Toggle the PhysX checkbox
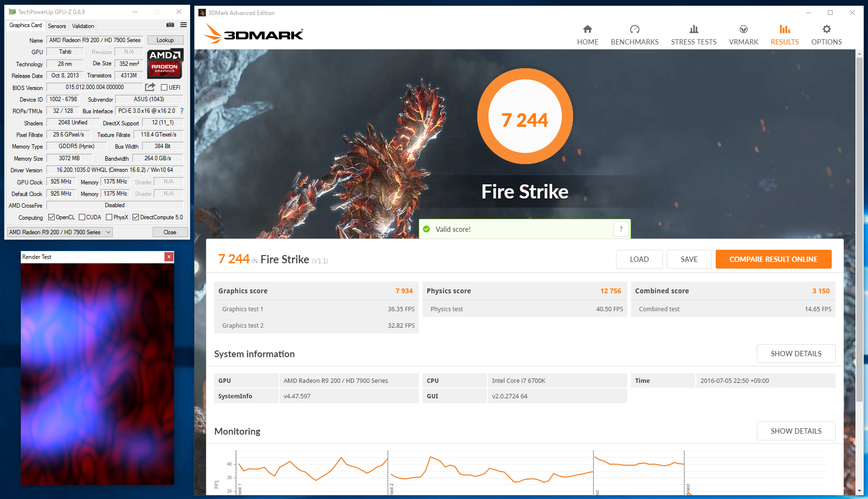Image resolution: width=868 pixels, height=499 pixels. point(109,217)
